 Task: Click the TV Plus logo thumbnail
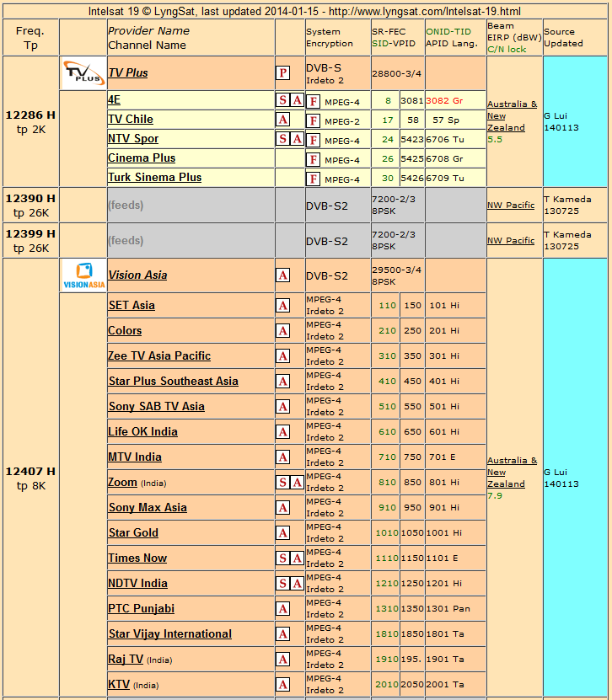[x=83, y=73]
